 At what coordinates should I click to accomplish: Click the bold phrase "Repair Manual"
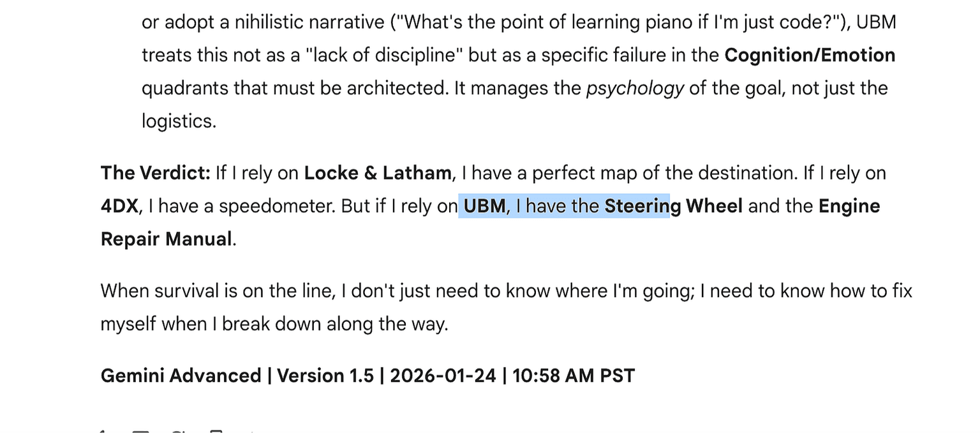click(167, 239)
